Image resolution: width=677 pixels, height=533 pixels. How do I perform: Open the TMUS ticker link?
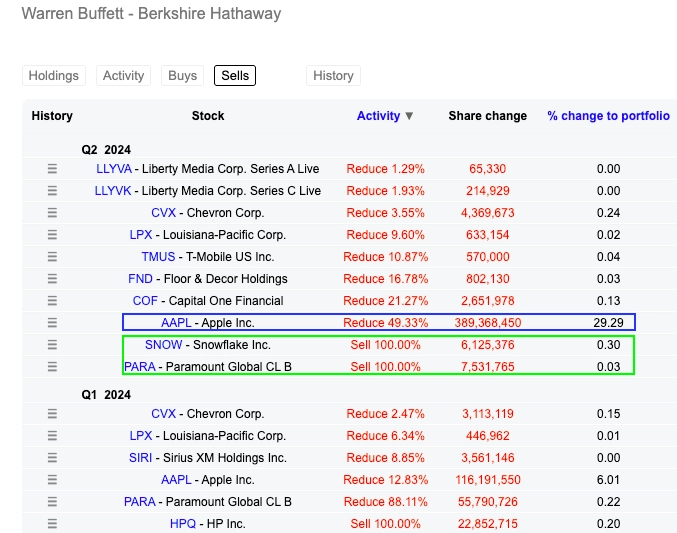coord(158,257)
